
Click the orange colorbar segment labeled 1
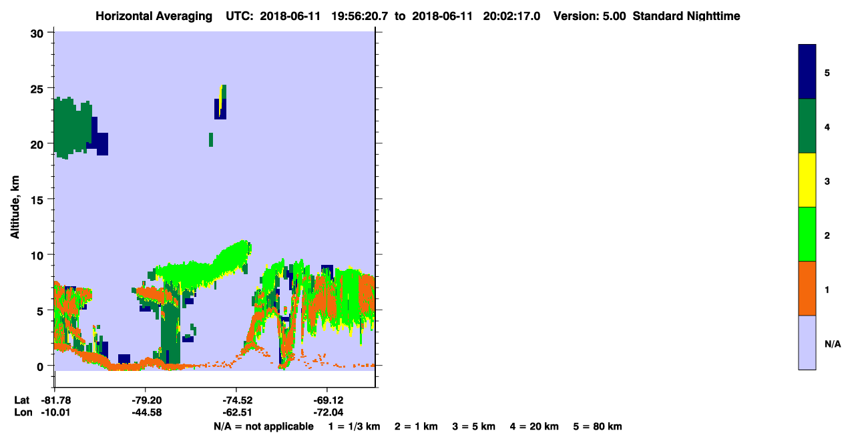[x=807, y=288]
